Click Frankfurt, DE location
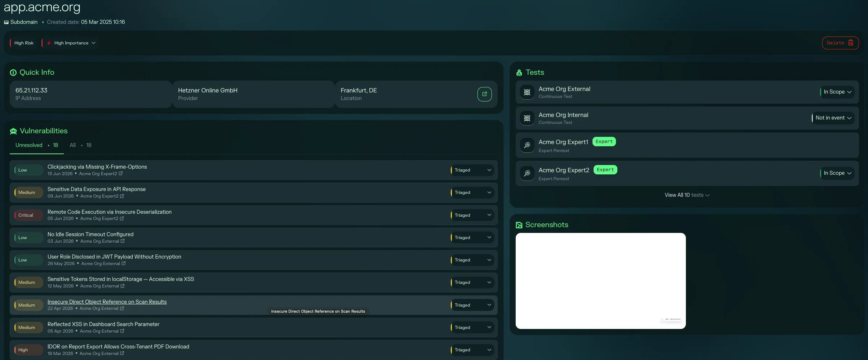The image size is (868, 360). click(359, 90)
